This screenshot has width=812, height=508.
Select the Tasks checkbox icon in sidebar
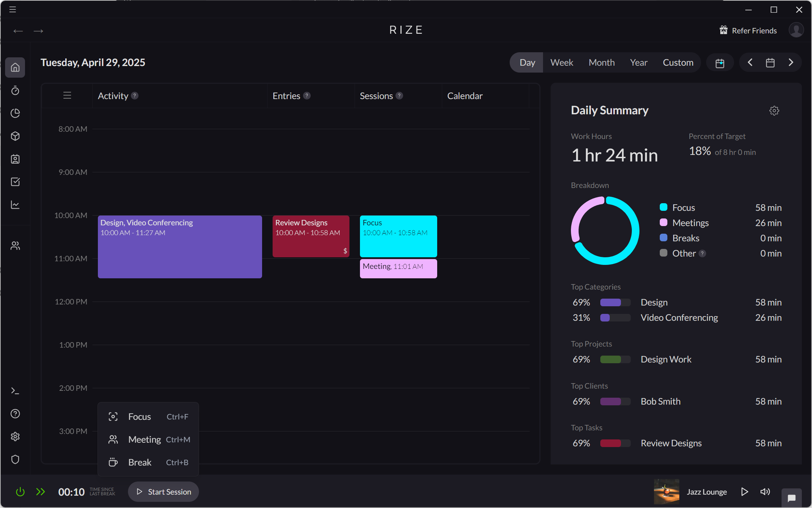pyautogui.click(x=15, y=182)
